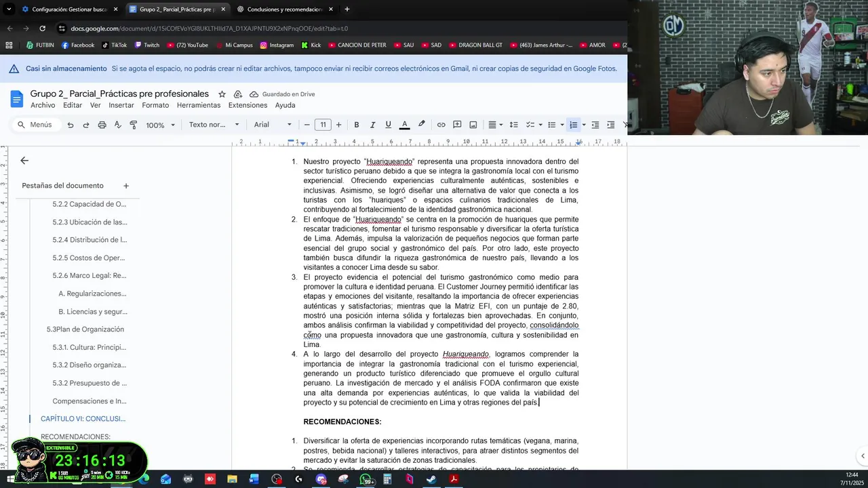This screenshot has width=868, height=488.
Task: Open a new browser tab
Action: click(x=347, y=9)
